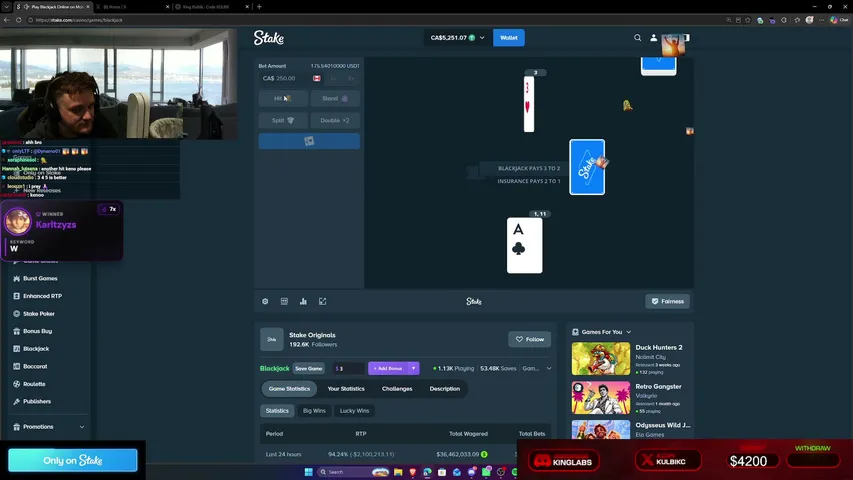Switch to Game Statistics tab

coord(289,389)
